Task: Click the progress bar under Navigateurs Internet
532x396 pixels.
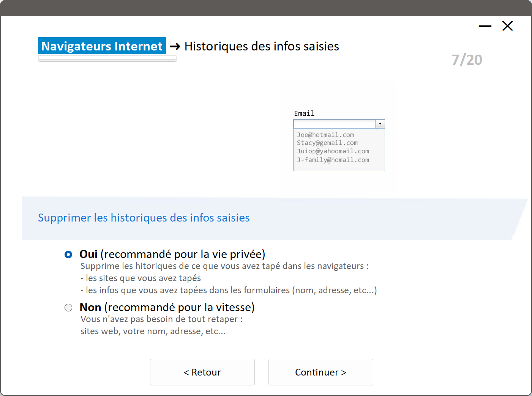Action: [x=107, y=59]
